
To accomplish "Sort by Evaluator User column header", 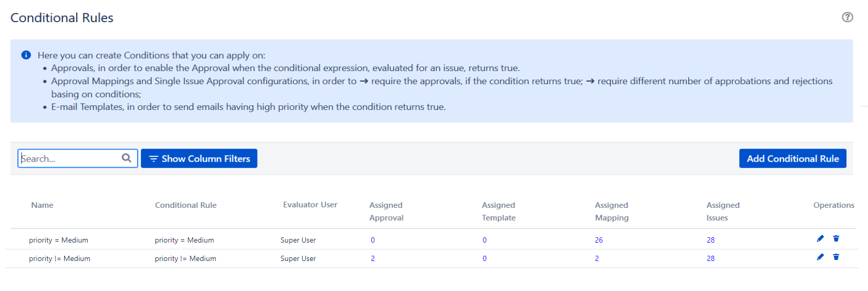I will click(x=310, y=205).
